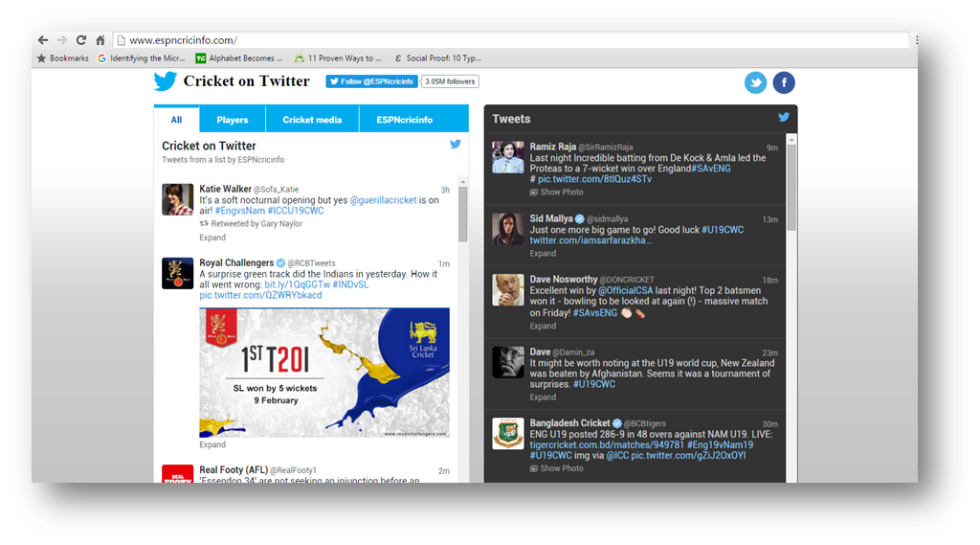
Task: Switch to the ESPNcricinfo tab
Action: pyautogui.click(x=405, y=120)
